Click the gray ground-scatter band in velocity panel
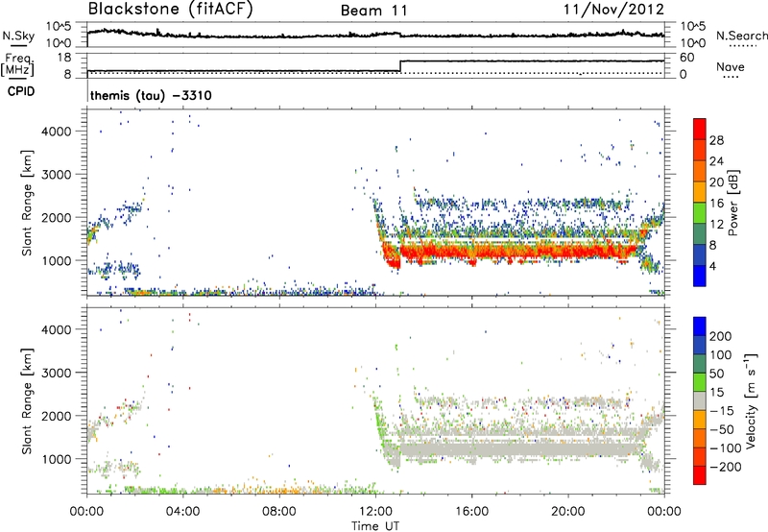Viewport: 768px width, 532px height. click(519, 448)
